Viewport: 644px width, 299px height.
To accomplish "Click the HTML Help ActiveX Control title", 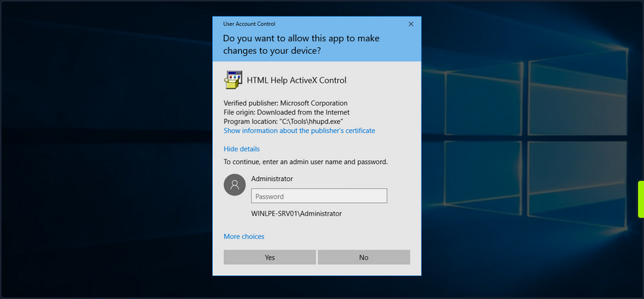I will [296, 80].
